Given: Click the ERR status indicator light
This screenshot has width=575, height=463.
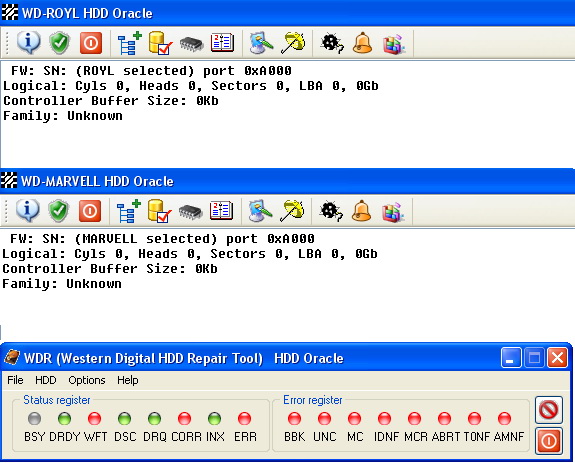Looking at the screenshot, I should [245, 418].
